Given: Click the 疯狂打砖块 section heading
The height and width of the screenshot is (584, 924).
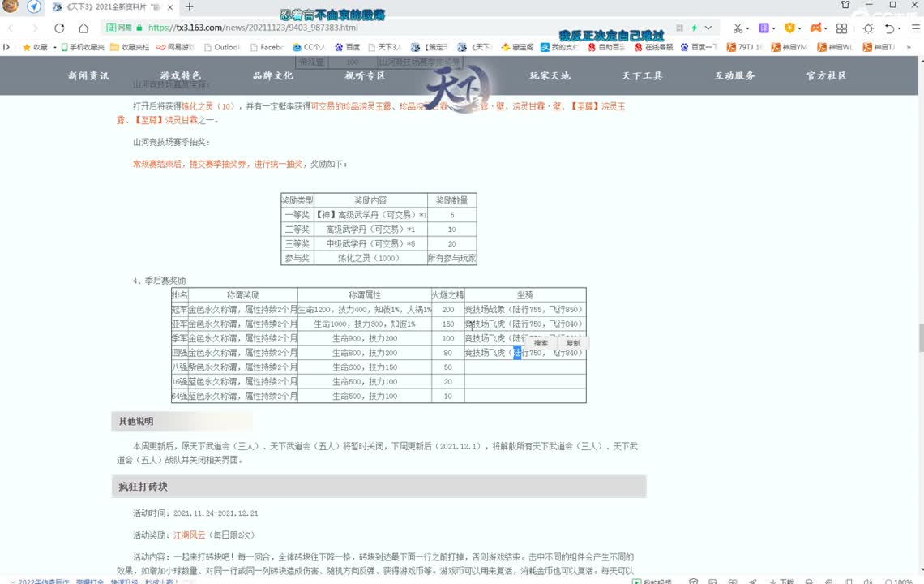Looking at the screenshot, I should (x=379, y=487).
